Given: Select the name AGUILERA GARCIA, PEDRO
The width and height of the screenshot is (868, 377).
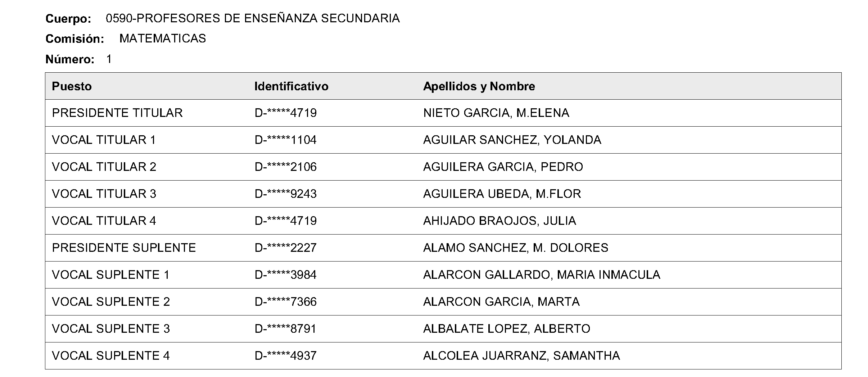Looking at the screenshot, I should pos(503,167).
